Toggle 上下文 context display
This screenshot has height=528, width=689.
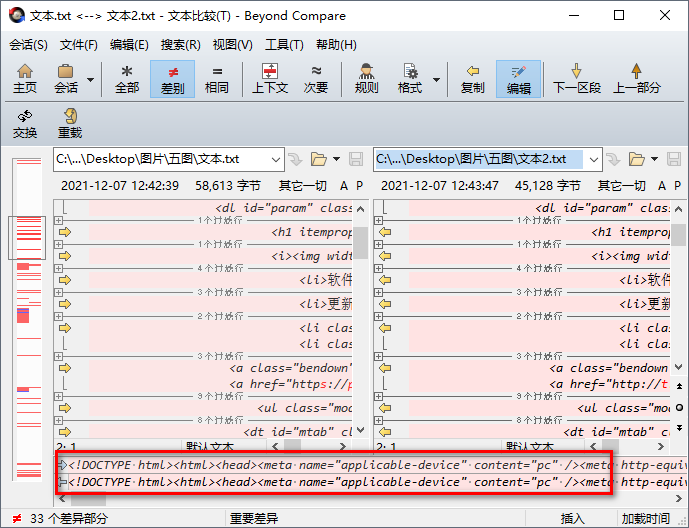click(269, 79)
